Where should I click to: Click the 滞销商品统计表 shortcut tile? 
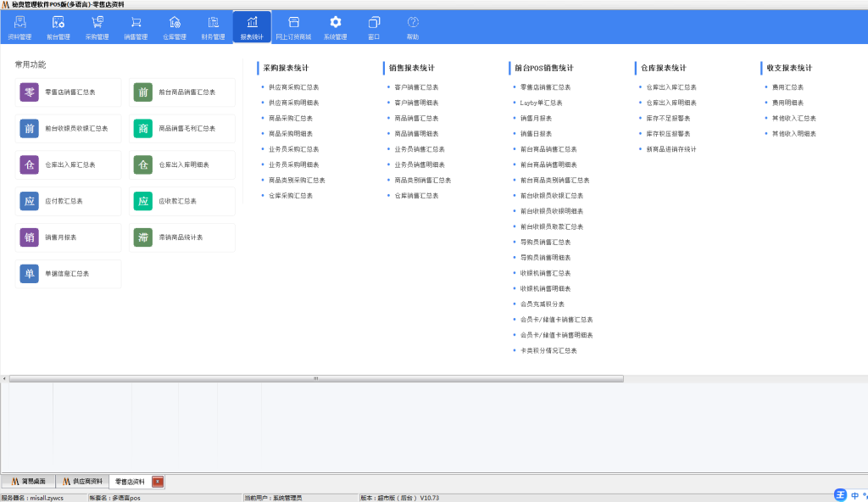(183, 237)
